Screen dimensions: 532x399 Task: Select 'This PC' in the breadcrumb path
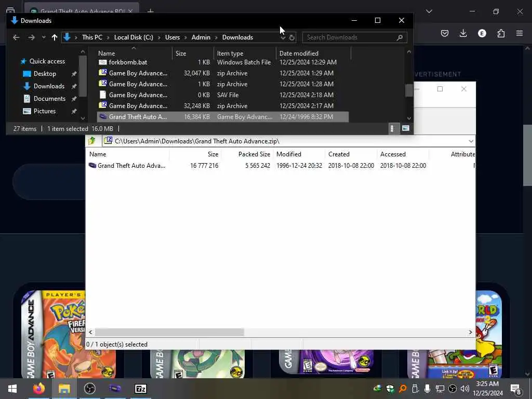[92, 37]
